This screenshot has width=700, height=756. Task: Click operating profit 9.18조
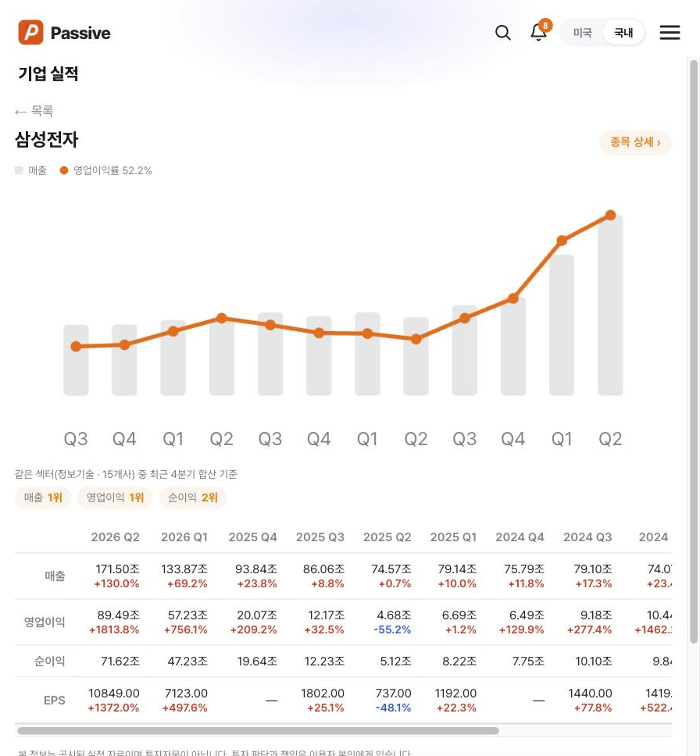pyautogui.click(x=596, y=615)
